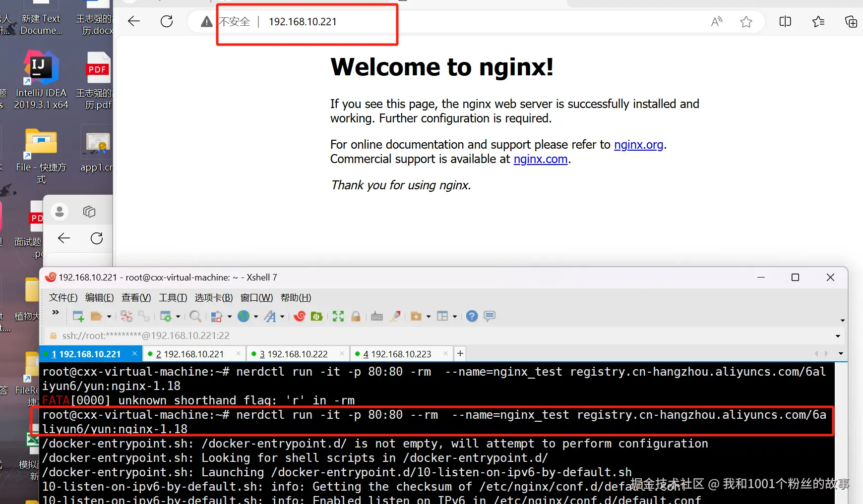863x504 pixels.
Task: Add a new Xshell session tab
Action: coord(460,353)
